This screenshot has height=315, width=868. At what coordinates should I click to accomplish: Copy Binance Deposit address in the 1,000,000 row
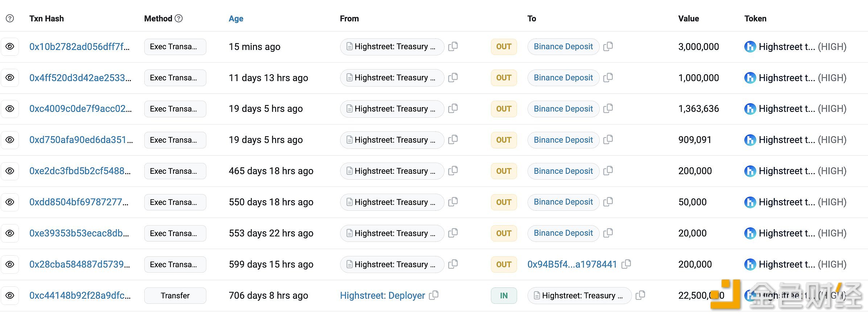coord(608,77)
